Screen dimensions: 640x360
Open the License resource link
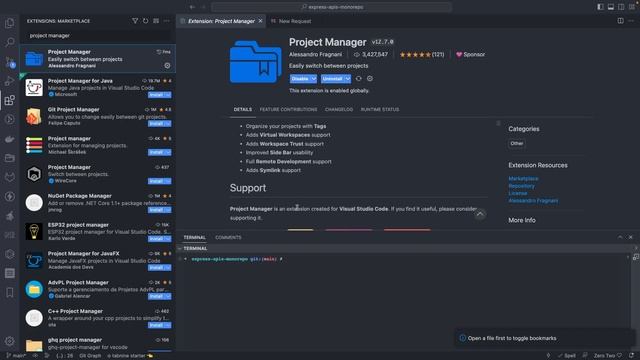[518, 193]
